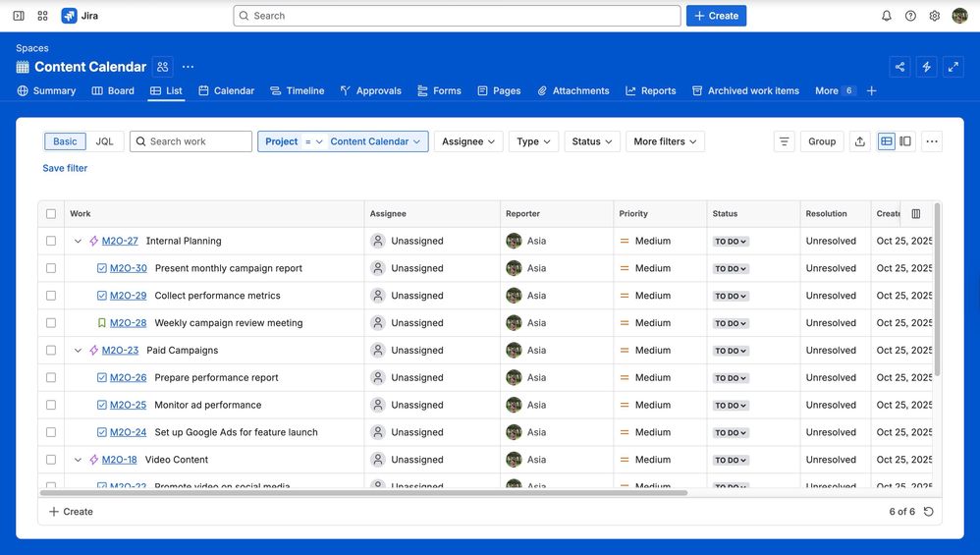The height and width of the screenshot is (555, 980).
Task: Open the Timeline tab
Action: click(x=298, y=90)
